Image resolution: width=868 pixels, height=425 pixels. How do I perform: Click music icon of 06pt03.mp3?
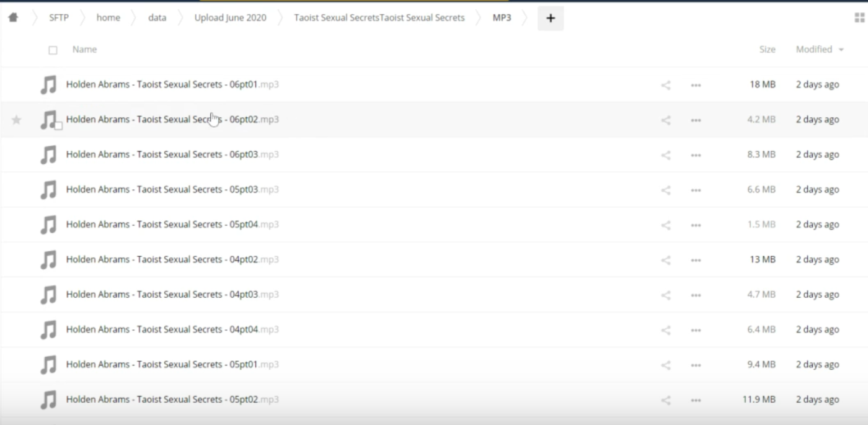[48, 154]
